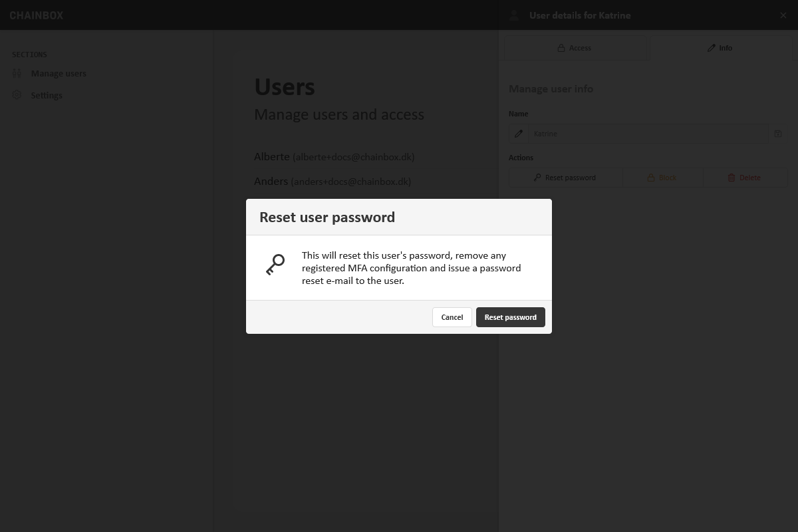The height and width of the screenshot is (532, 798).
Task: Click the Katrine name input field
Action: click(648, 134)
